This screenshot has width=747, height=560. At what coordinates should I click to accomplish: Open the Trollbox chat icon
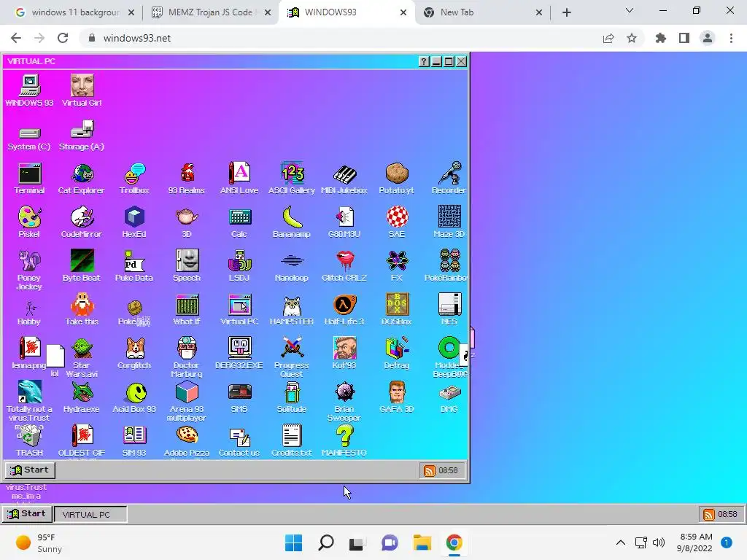tap(134, 179)
